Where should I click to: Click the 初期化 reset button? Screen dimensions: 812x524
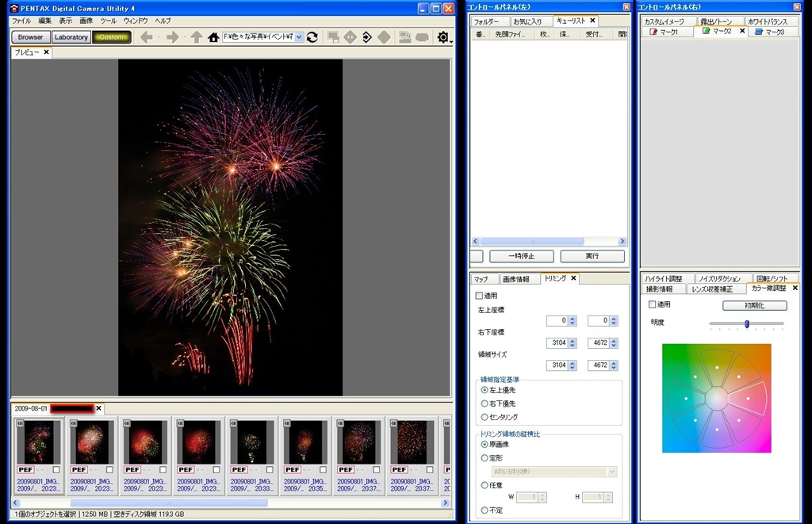754,305
